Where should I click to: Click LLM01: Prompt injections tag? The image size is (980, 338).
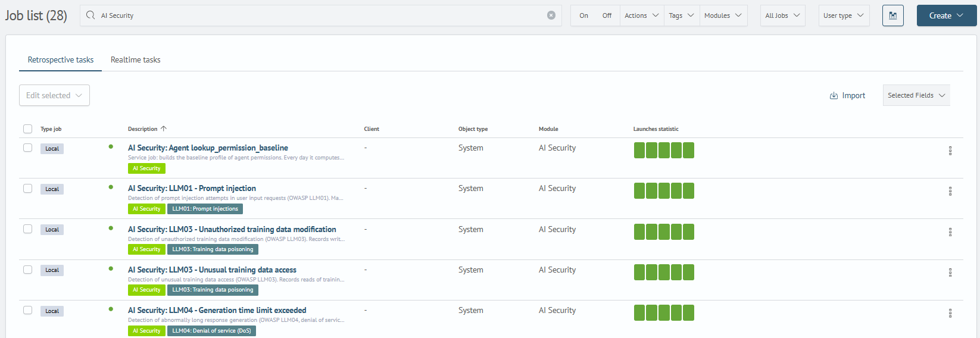coord(205,209)
